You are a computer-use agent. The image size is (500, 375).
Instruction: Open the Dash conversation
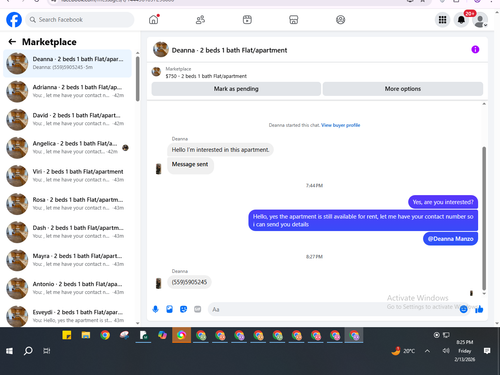click(67, 232)
